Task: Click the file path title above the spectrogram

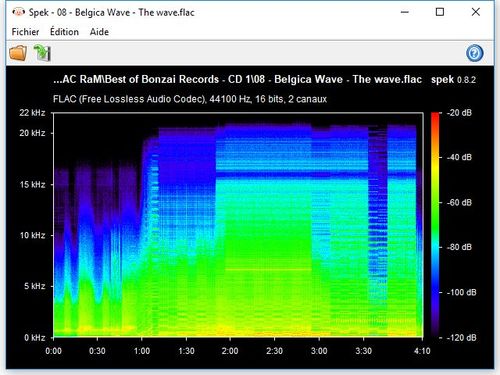Action: click(x=237, y=79)
